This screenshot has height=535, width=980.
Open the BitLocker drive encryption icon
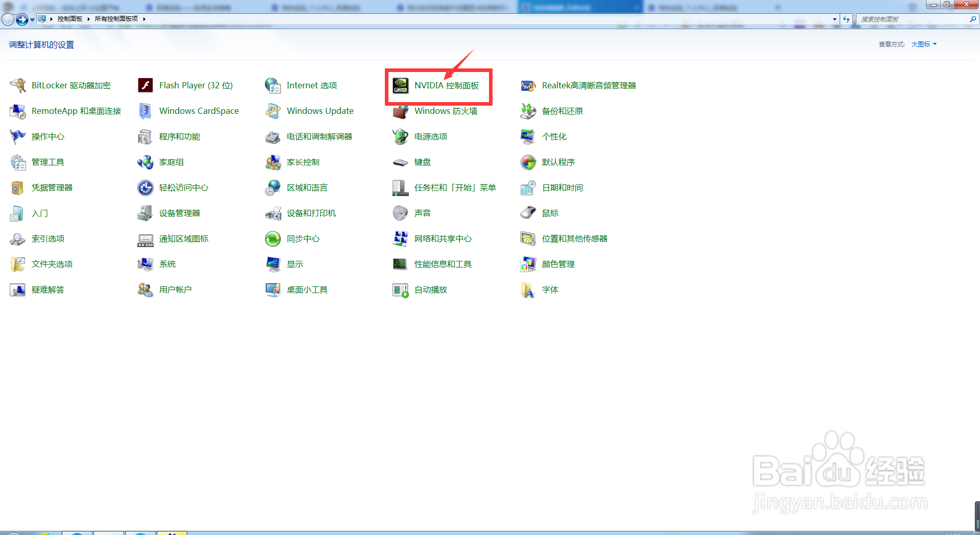18,85
